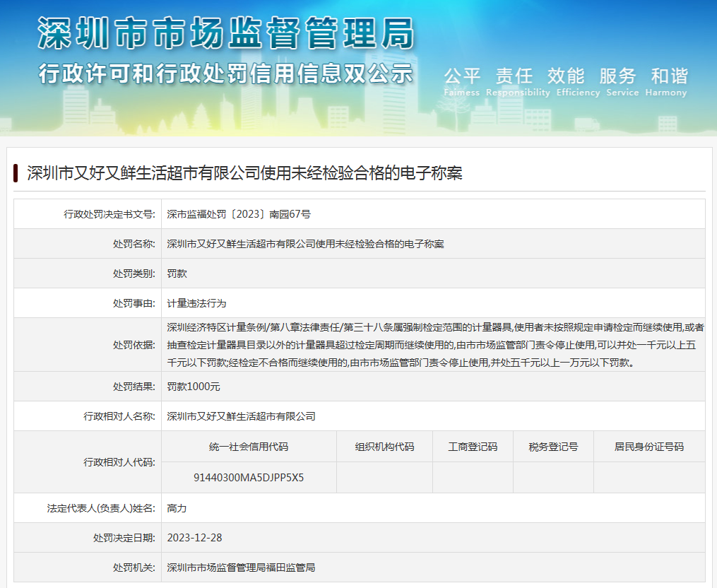
Task: Click the 统一社会信用代码 column header
Action: [249, 447]
